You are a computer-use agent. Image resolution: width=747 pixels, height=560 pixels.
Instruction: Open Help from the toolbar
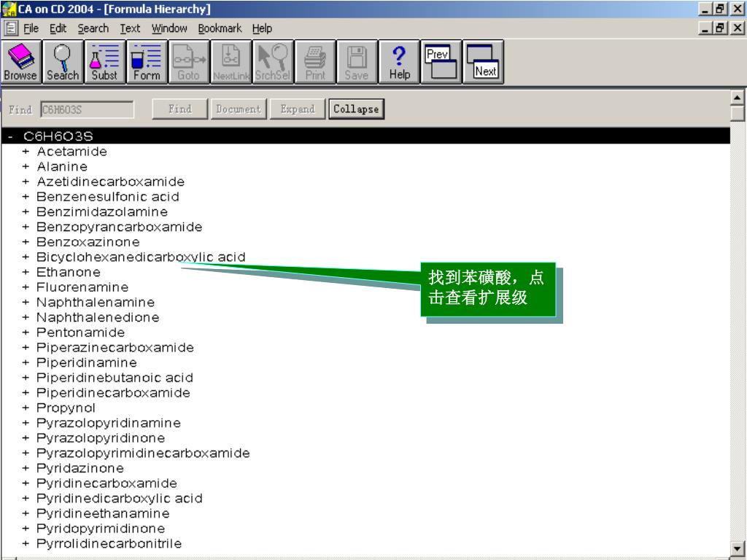(x=399, y=63)
